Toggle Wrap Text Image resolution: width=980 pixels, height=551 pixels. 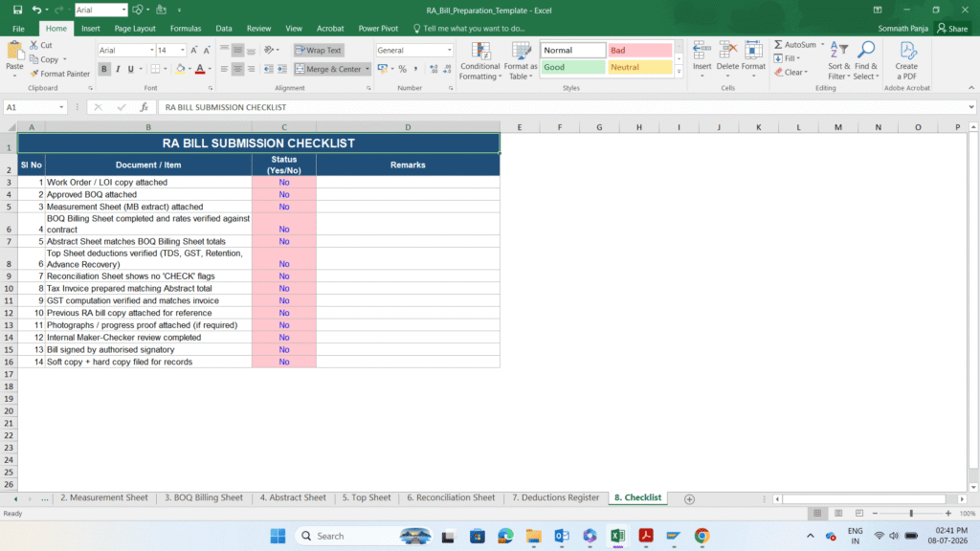coord(319,50)
